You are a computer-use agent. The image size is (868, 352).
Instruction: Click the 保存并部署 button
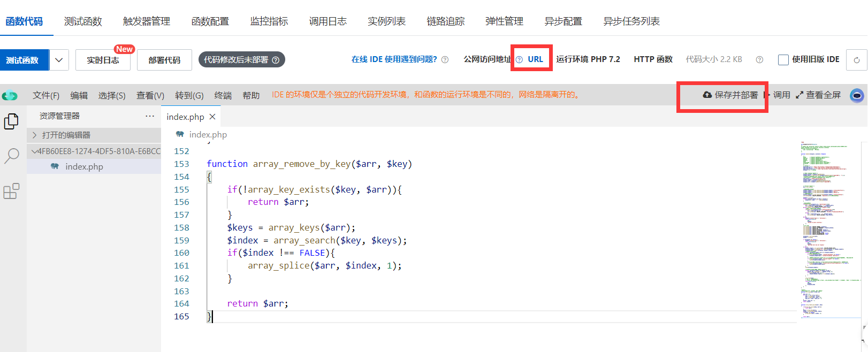pyautogui.click(x=730, y=95)
